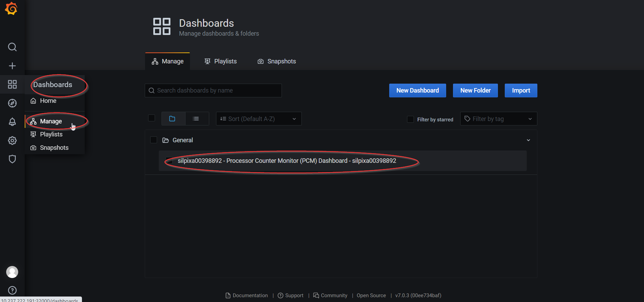This screenshot has height=302, width=644.
Task: Select Snapshots in Dashboards flyout menu
Action: 55,148
